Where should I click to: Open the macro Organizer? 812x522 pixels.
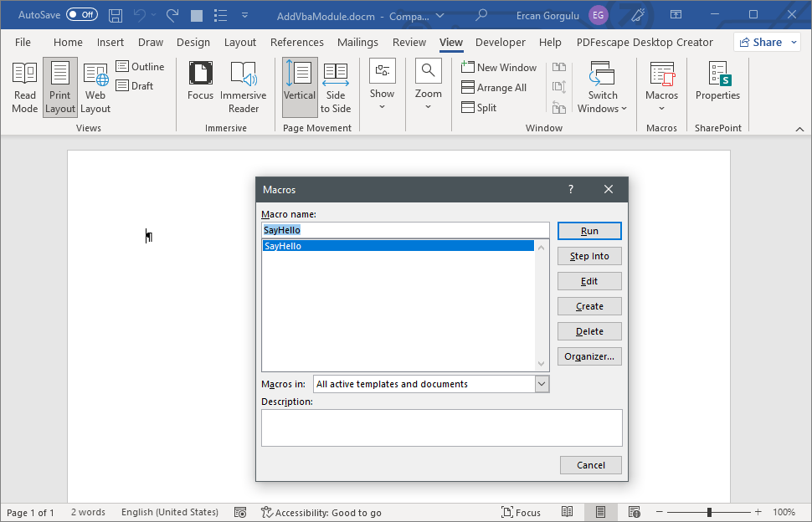(x=589, y=356)
